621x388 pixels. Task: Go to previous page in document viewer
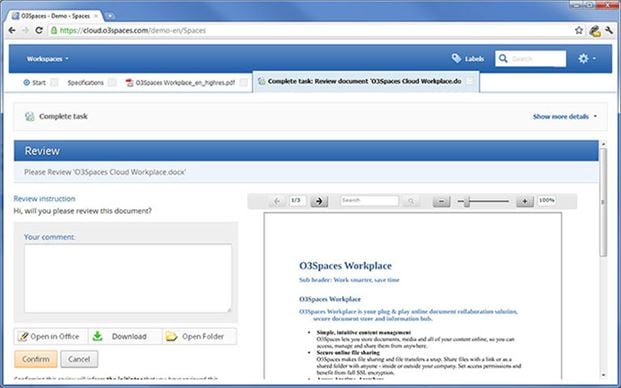(277, 201)
